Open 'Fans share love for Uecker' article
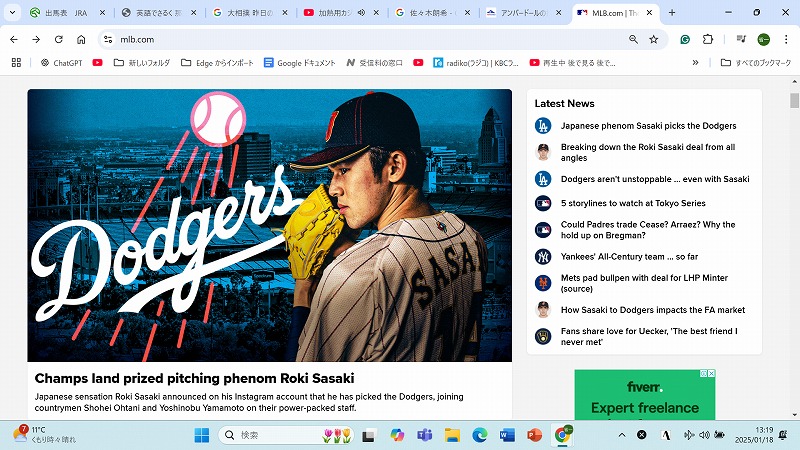 [x=649, y=336]
